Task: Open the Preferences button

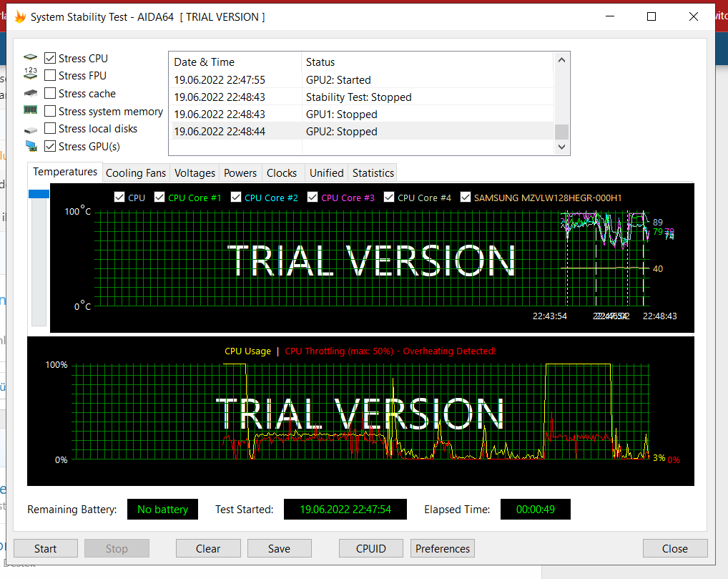Action: [443, 548]
